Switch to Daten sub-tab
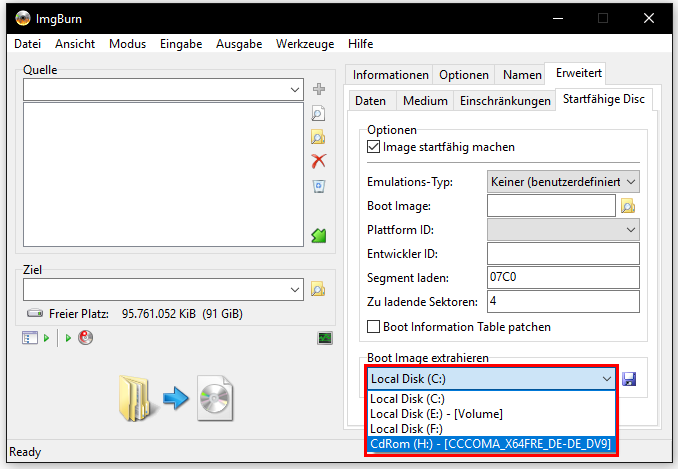 pyautogui.click(x=370, y=101)
